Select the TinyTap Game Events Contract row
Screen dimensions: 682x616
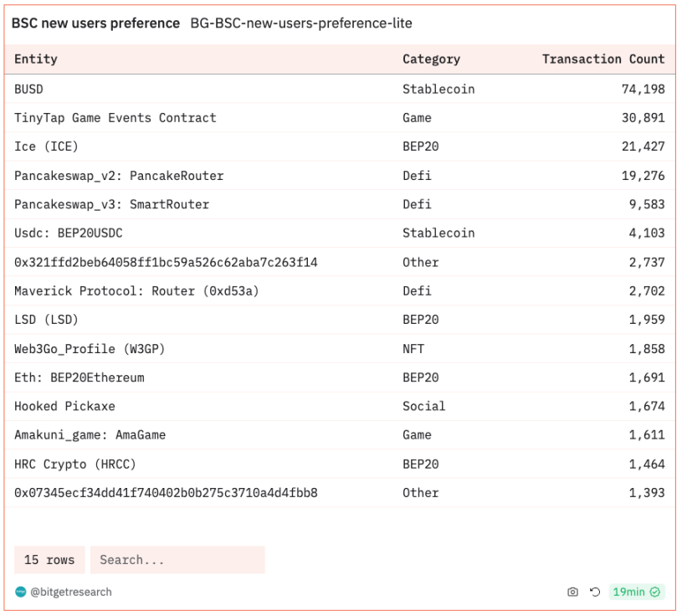pos(115,118)
